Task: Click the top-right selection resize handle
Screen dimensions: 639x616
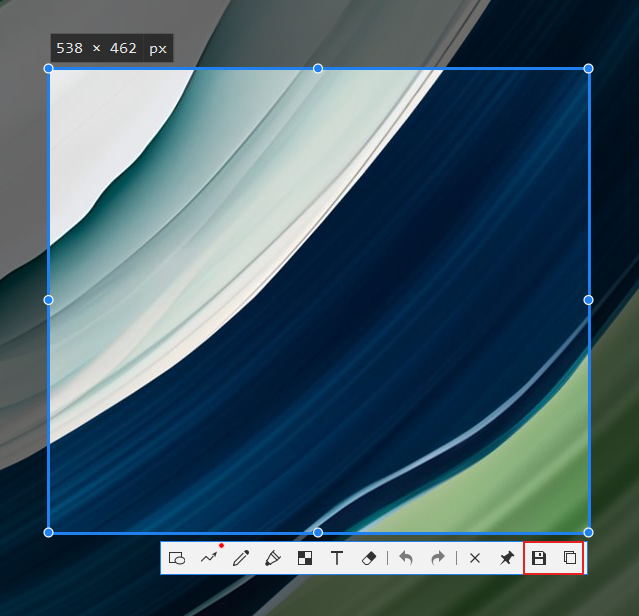Action: pyautogui.click(x=588, y=68)
